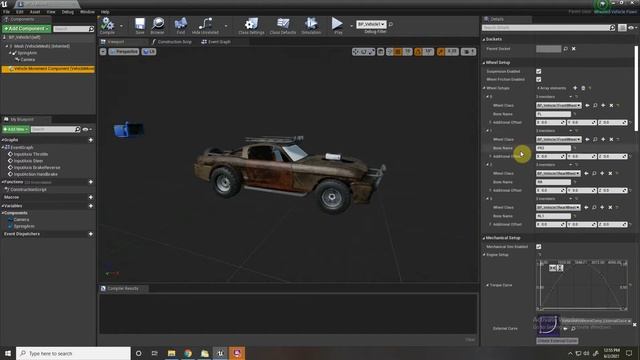Click the Simulation toolbar icon

(311, 25)
